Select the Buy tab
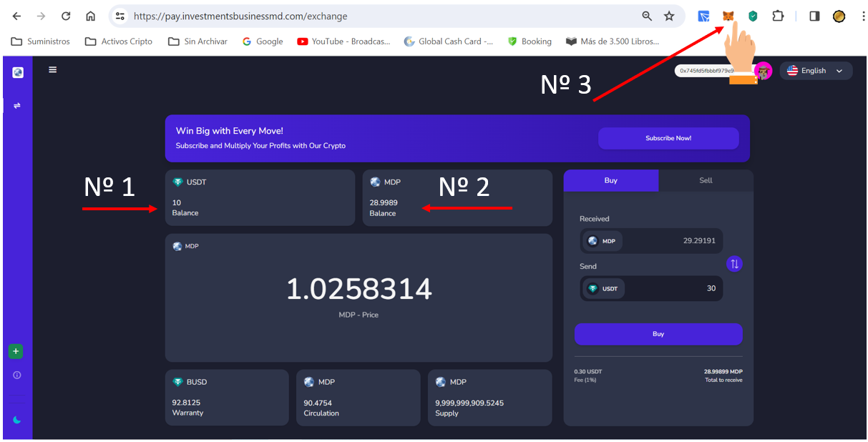Image resolution: width=868 pixels, height=442 pixels. (610, 180)
